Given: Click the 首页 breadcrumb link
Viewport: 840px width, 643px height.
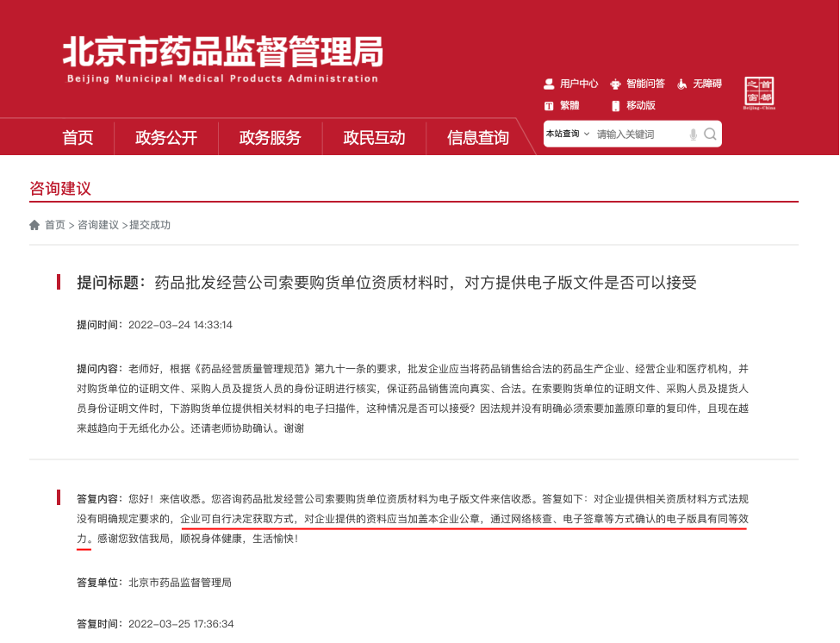Looking at the screenshot, I should pyautogui.click(x=54, y=224).
